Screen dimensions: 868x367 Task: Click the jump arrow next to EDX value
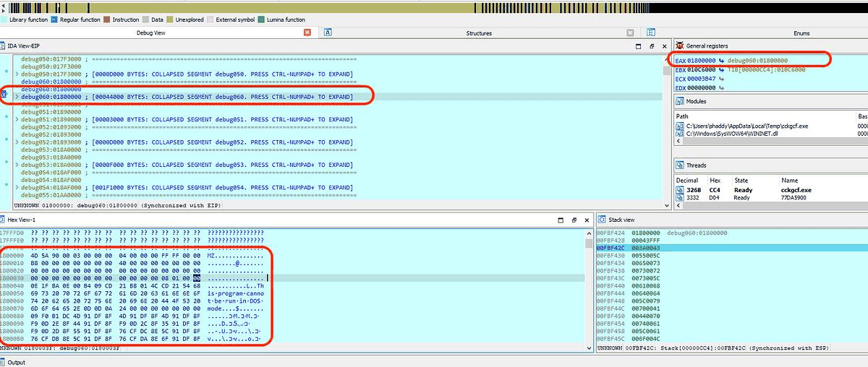[x=721, y=88]
